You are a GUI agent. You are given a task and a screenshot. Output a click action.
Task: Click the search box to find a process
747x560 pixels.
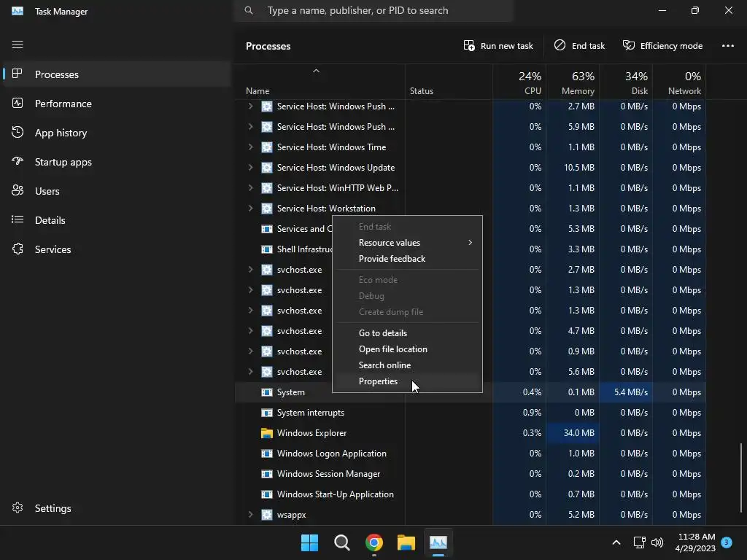(373, 10)
